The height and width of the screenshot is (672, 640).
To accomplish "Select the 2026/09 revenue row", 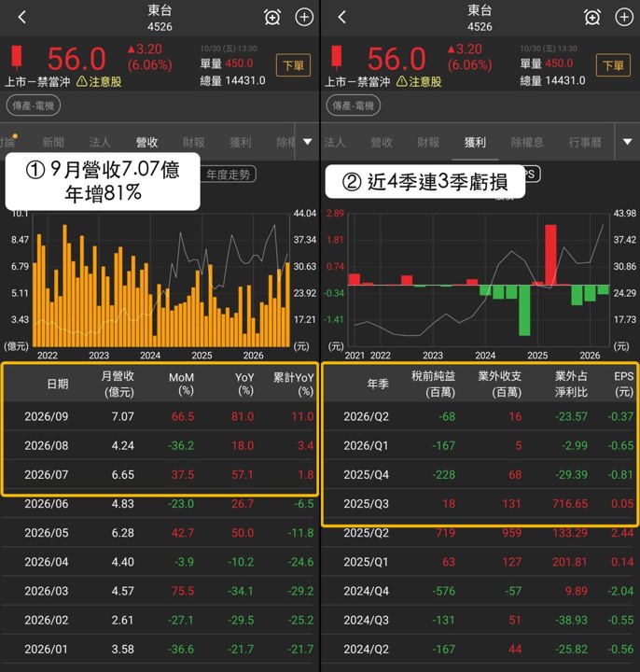I will click(x=160, y=416).
